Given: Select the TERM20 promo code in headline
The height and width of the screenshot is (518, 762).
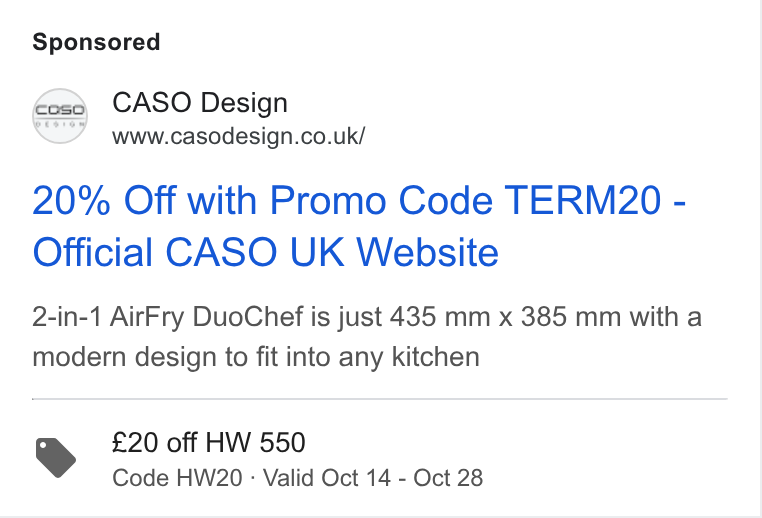Looking at the screenshot, I should tap(583, 200).
